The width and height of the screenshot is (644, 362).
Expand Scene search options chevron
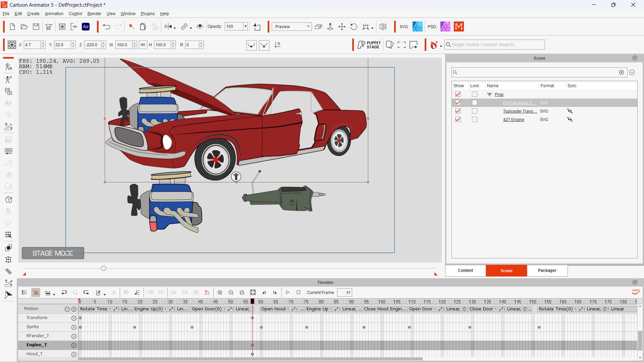coord(632,72)
